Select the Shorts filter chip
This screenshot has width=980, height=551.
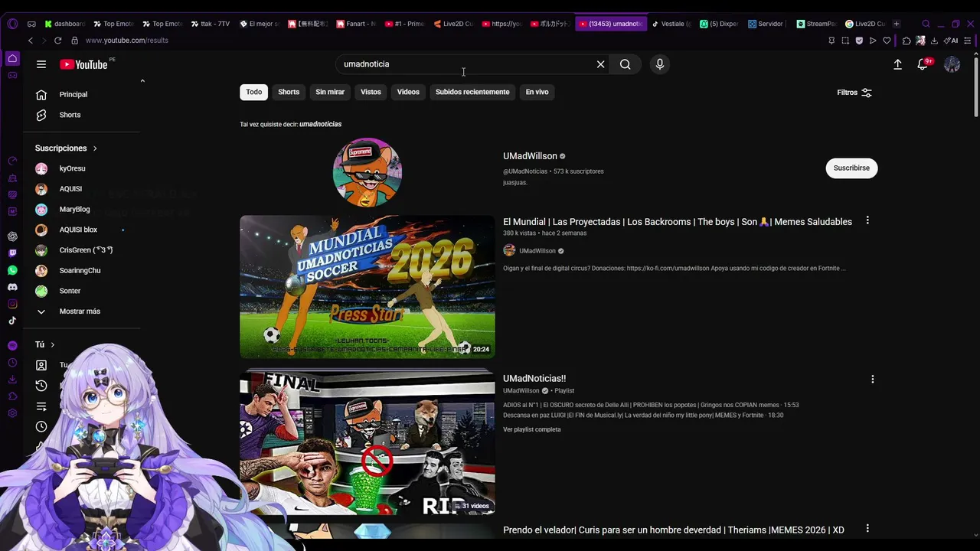pyautogui.click(x=289, y=92)
